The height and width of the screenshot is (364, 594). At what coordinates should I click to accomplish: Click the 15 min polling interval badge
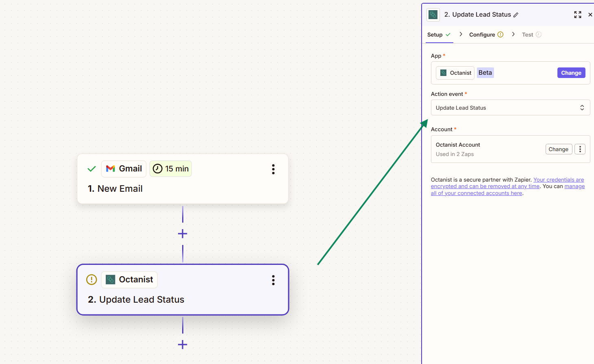pos(170,169)
